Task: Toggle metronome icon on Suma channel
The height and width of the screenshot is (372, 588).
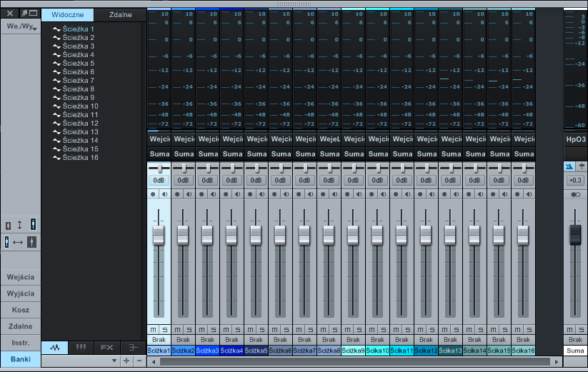Action: click(569, 166)
